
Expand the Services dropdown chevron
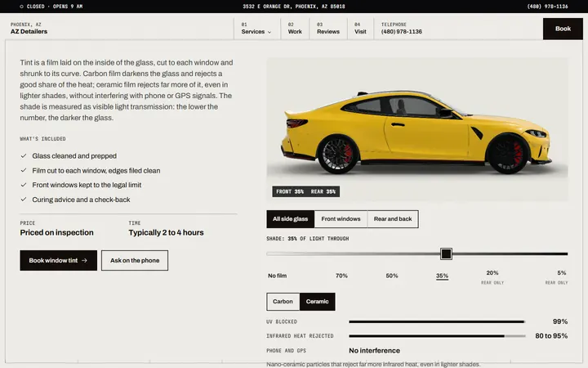[269, 32]
